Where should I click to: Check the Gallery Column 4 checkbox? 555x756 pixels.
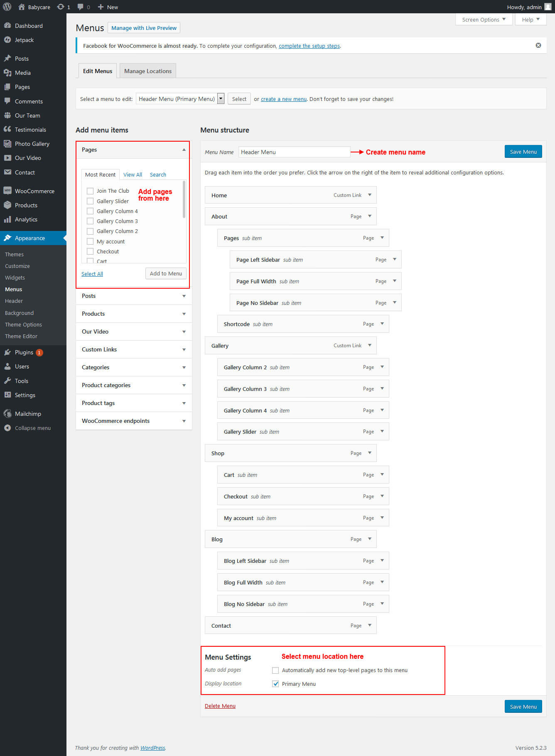[x=90, y=211]
